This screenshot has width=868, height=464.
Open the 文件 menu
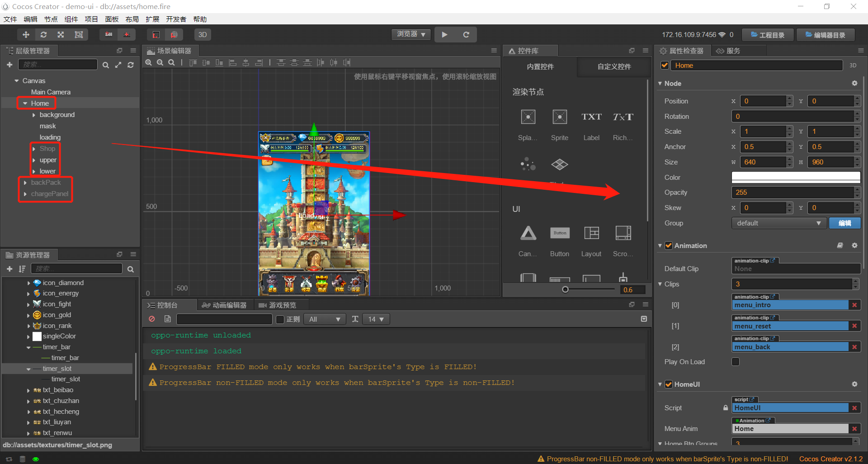coord(10,19)
